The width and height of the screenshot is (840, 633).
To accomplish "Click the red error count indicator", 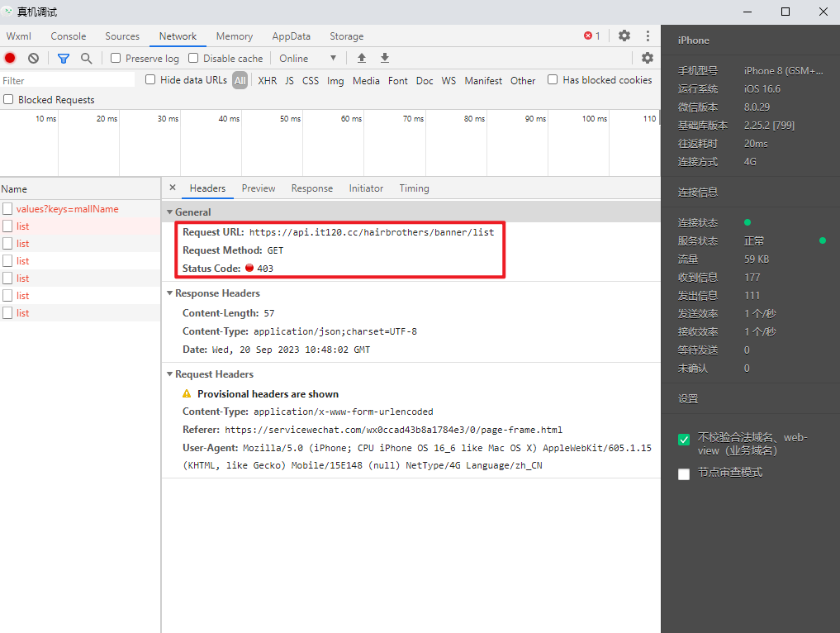I will pyautogui.click(x=592, y=36).
